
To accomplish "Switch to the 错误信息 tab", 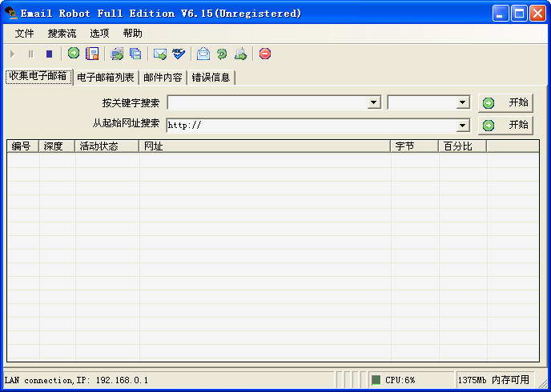I will [211, 78].
